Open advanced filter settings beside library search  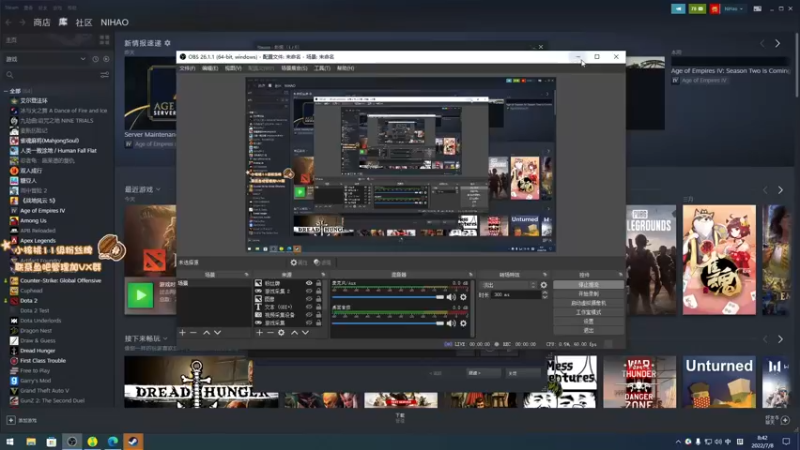click(x=105, y=75)
